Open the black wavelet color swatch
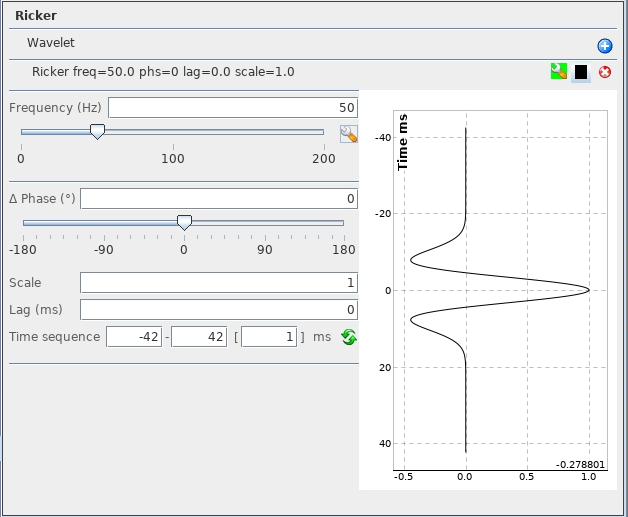This screenshot has width=628, height=517. [581, 72]
